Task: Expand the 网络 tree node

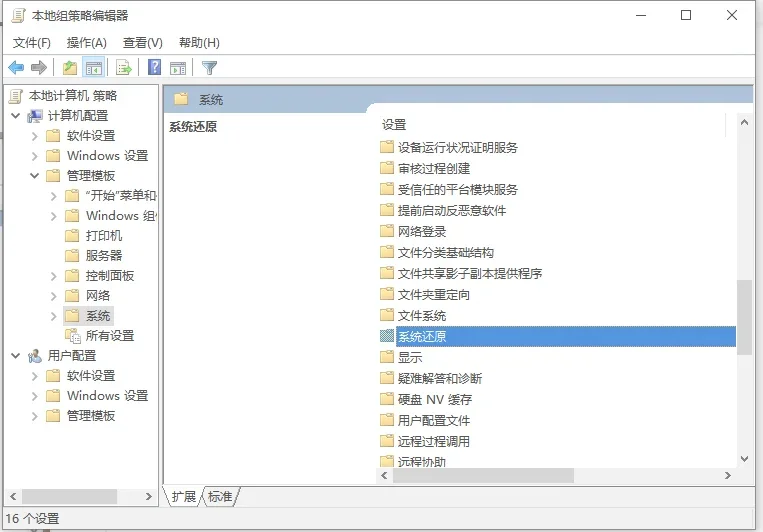Action: tap(54, 296)
